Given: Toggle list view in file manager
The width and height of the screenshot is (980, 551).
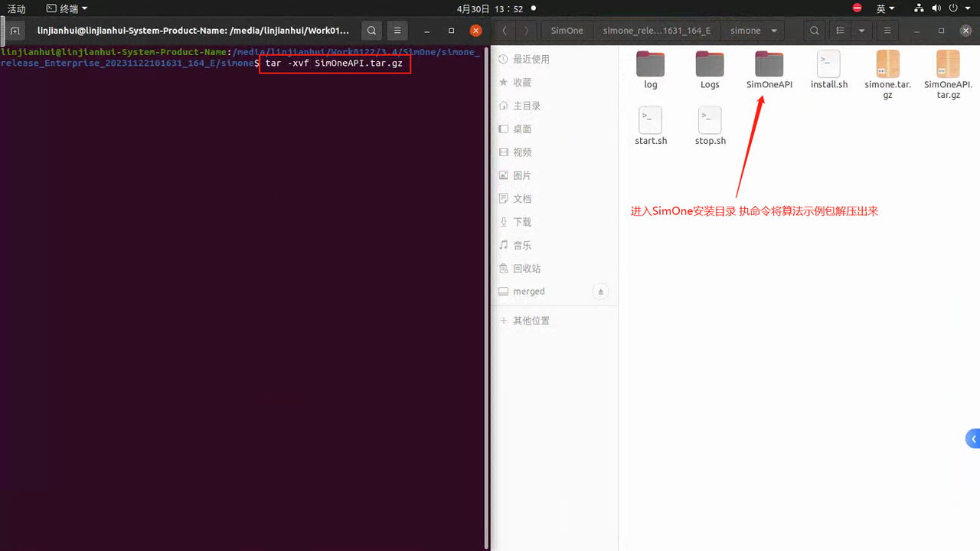Looking at the screenshot, I should click(x=841, y=31).
